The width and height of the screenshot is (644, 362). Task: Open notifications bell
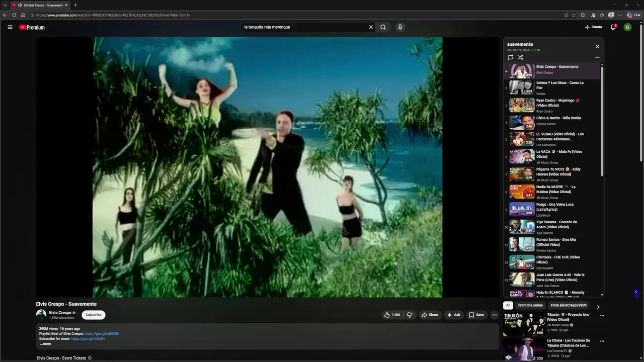pos(613,27)
